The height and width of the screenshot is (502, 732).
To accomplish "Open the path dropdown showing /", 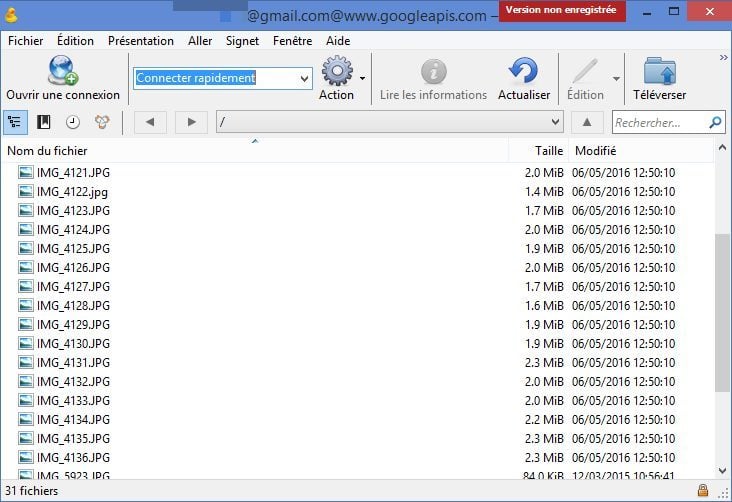I will pyautogui.click(x=555, y=122).
